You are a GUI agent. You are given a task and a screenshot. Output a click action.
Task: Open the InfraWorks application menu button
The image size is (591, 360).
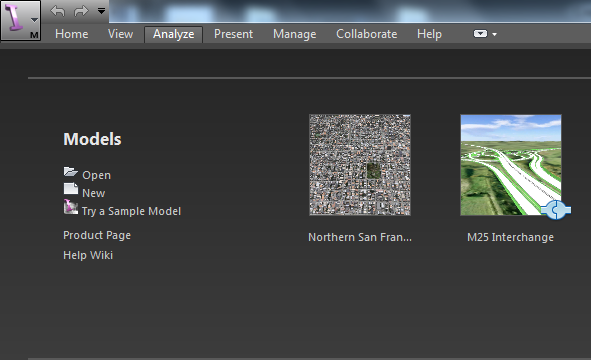coord(20,20)
